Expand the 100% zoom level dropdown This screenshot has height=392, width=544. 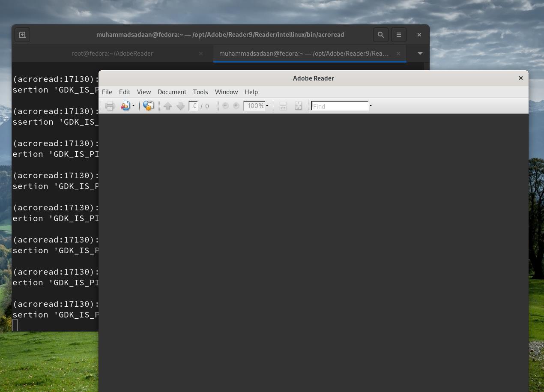267,106
